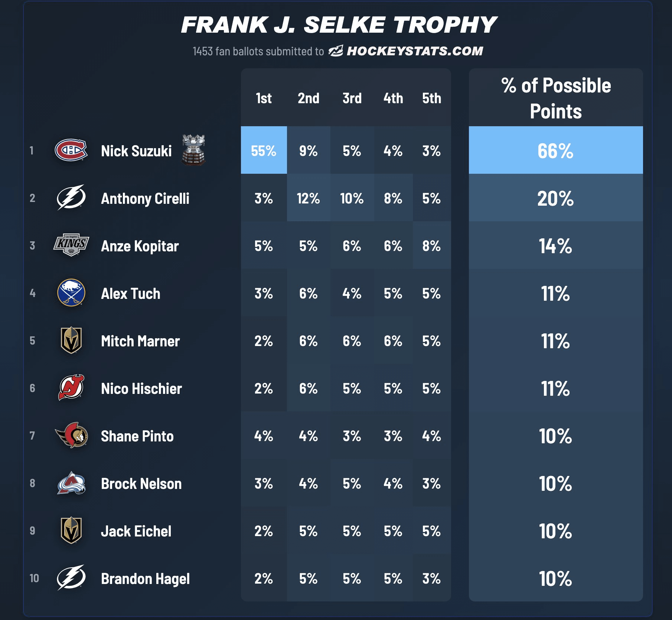Select the Brock Nelson player name
672x620 pixels.
click(x=141, y=484)
